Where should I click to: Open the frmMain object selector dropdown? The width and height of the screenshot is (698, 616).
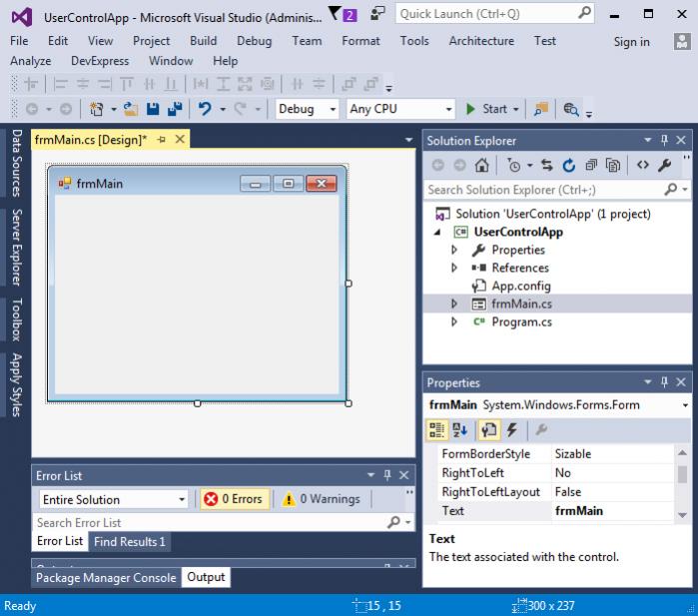coord(685,405)
